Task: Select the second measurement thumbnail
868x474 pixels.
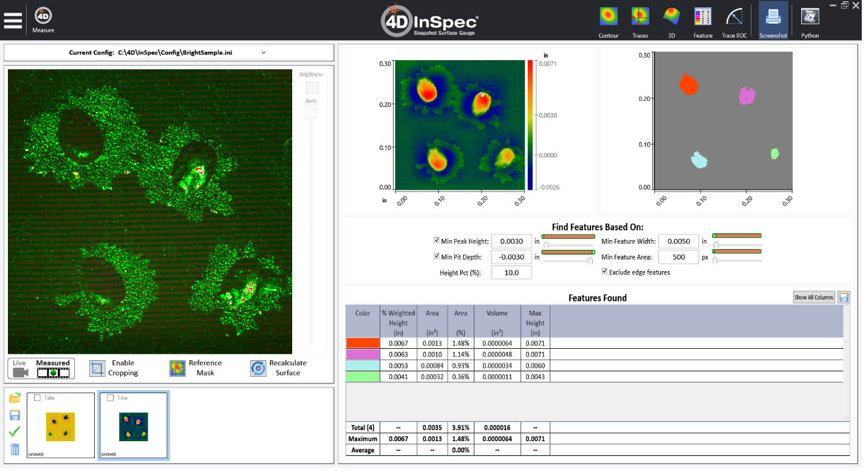Action: 133,425
